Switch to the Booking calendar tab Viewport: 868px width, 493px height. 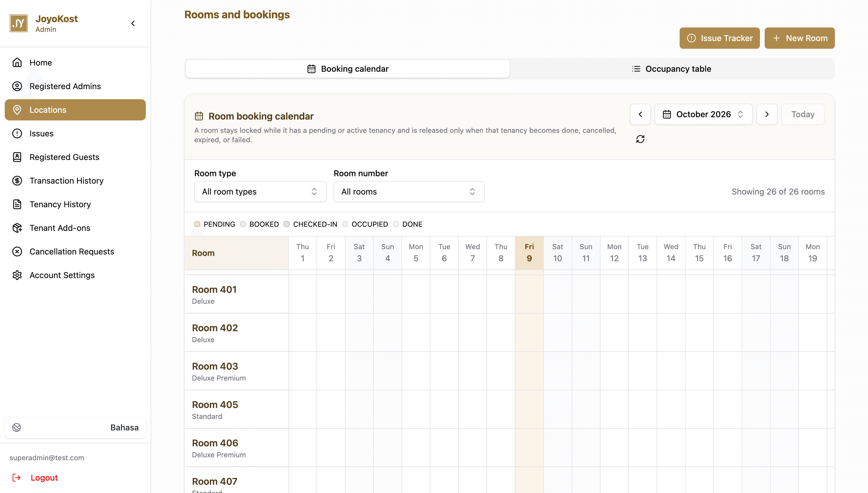(x=347, y=69)
